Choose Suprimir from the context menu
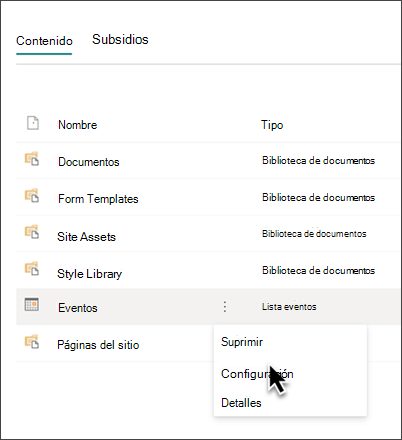Viewport: 402px width, 440px height. [242, 342]
